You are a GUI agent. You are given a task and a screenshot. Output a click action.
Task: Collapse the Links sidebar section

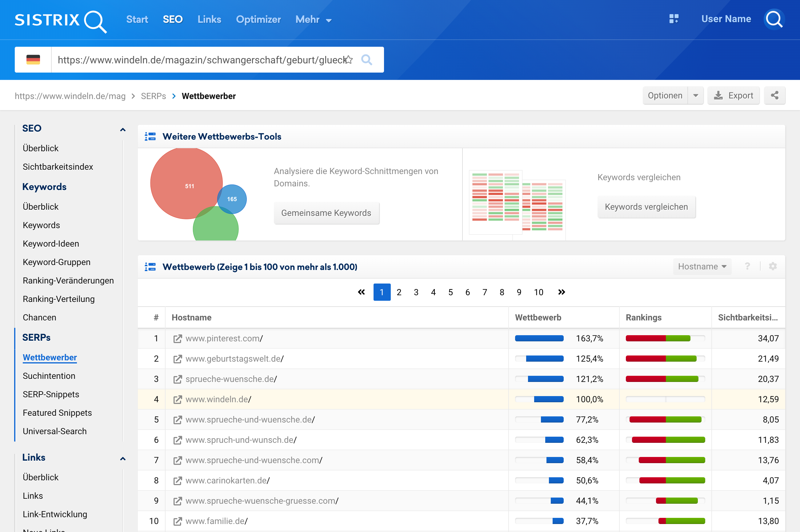click(x=123, y=459)
